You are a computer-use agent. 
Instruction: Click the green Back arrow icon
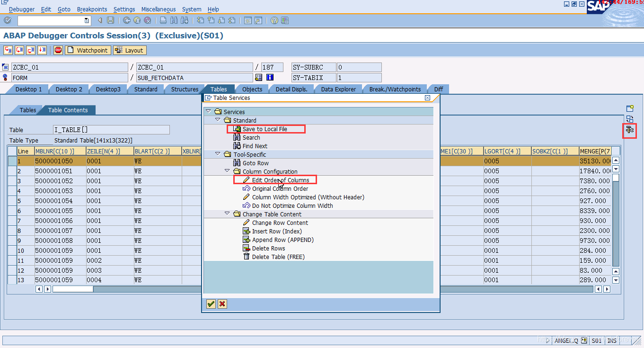point(127,20)
